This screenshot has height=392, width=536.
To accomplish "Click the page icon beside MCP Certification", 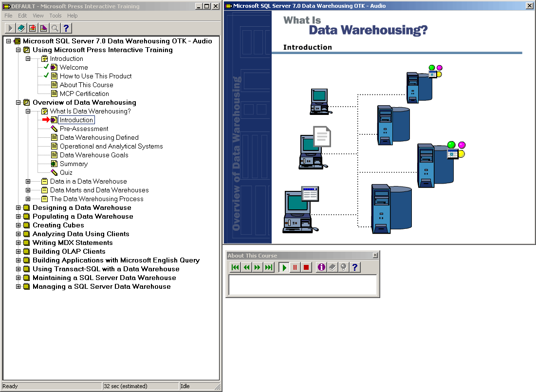I will 54,93.
